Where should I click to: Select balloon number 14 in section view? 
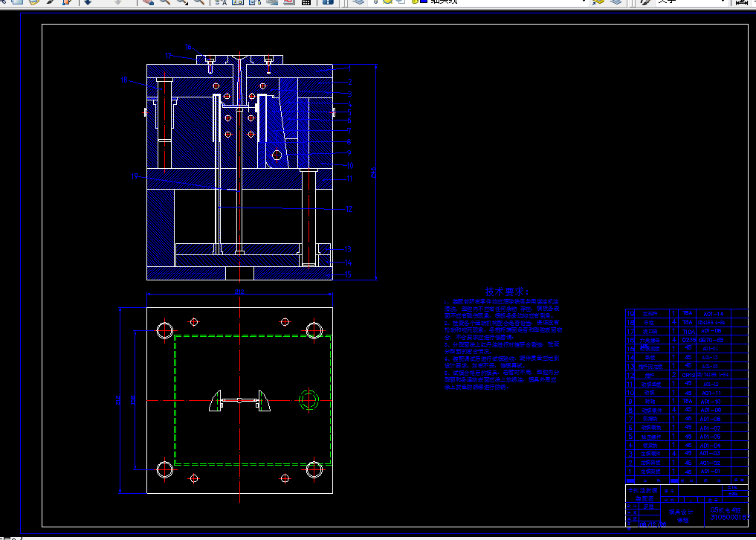pyautogui.click(x=348, y=263)
